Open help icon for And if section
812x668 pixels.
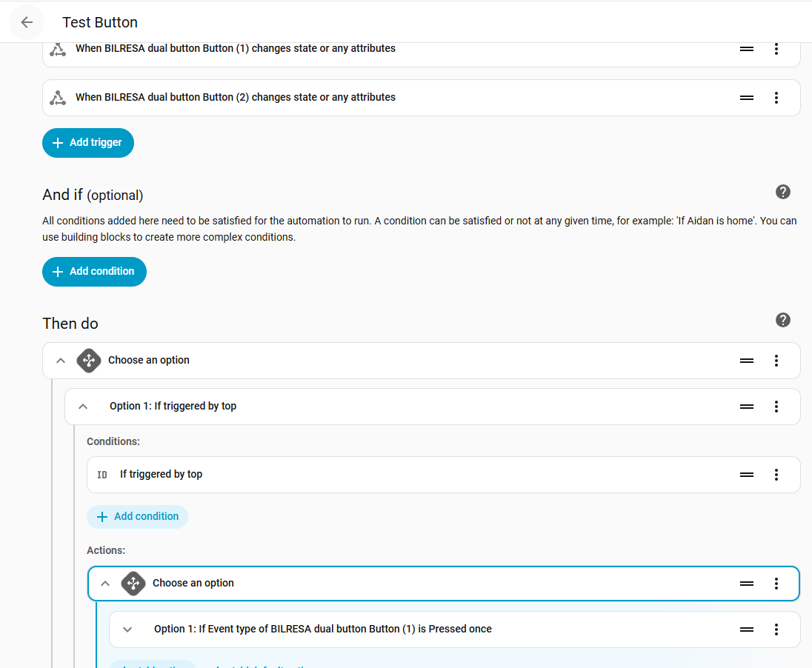[782, 192]
